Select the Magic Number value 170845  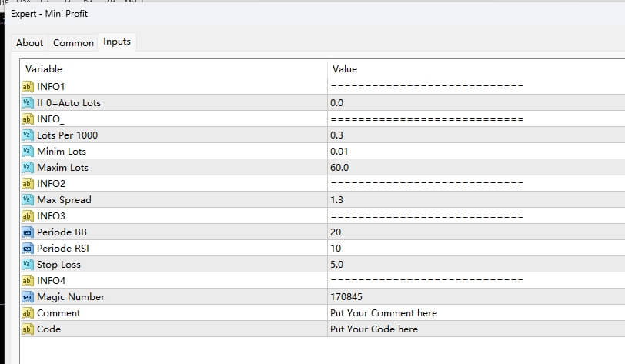(346, 296)
